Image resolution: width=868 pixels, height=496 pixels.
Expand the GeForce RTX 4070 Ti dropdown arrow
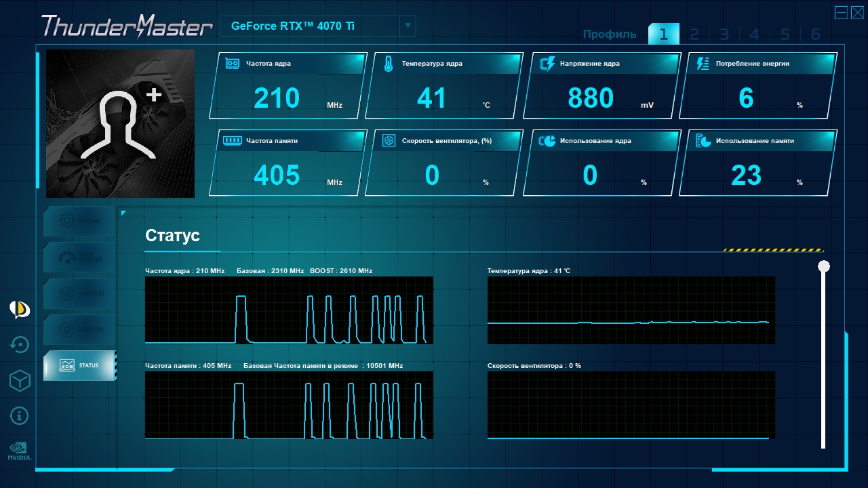click(408, 26)
